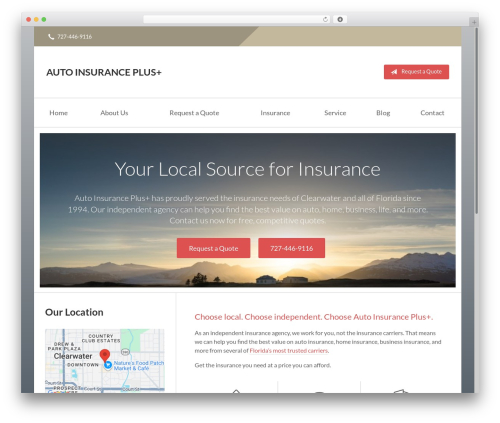The image size is (500, 423).
Task: Click the browser address bar
Action: pyautogui.click(x=237, y=19)
